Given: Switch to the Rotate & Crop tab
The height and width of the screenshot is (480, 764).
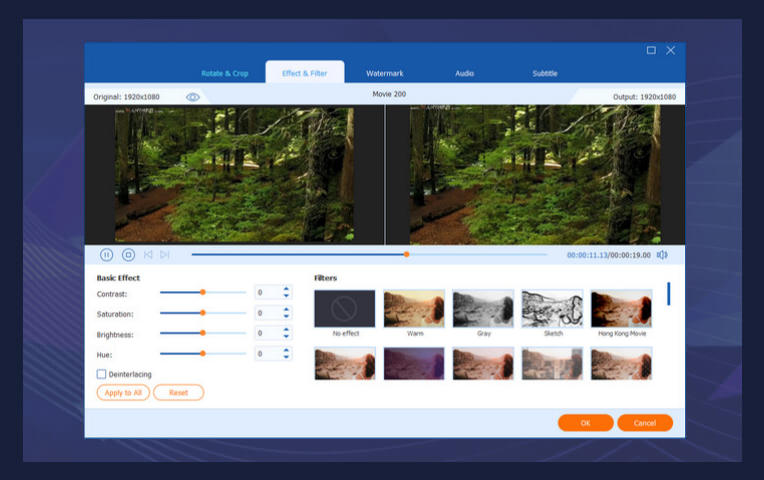Looking at the screenshot, I should pyautogui.click(x=225, y=73).
